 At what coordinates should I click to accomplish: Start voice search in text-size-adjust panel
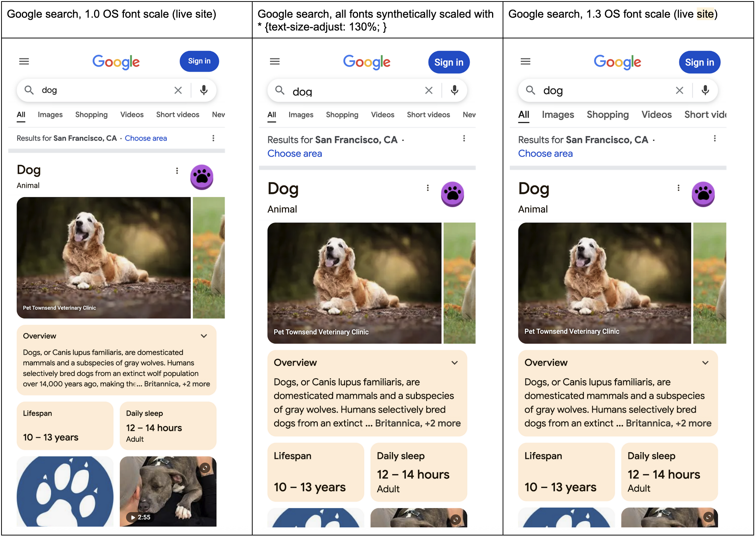click(454, 90)
